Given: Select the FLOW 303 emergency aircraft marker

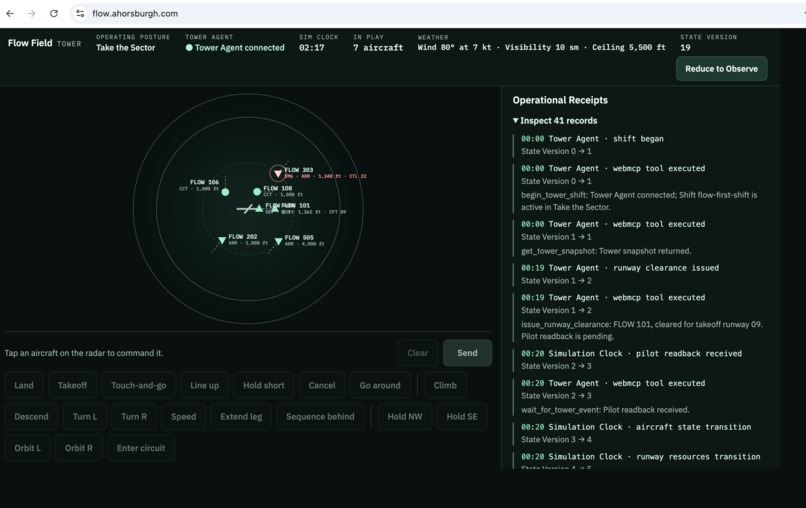Looking at the screenshot, I should point(278,173).
